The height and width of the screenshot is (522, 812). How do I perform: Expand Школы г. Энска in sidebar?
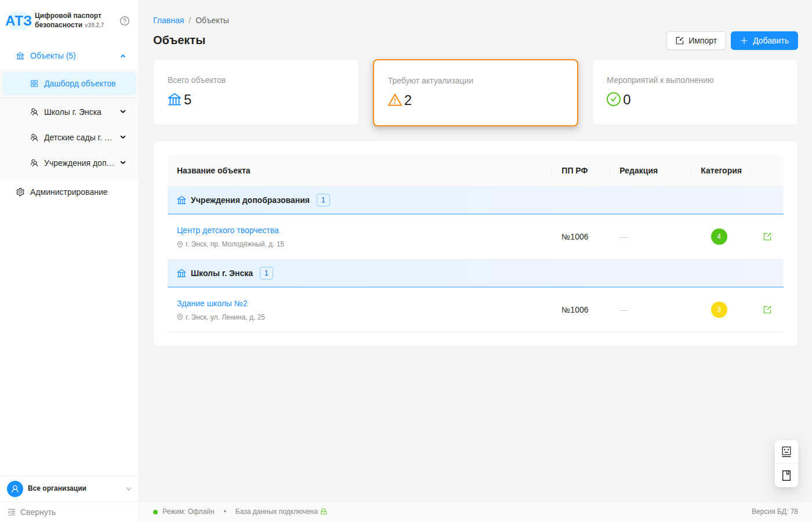point(122,112)
